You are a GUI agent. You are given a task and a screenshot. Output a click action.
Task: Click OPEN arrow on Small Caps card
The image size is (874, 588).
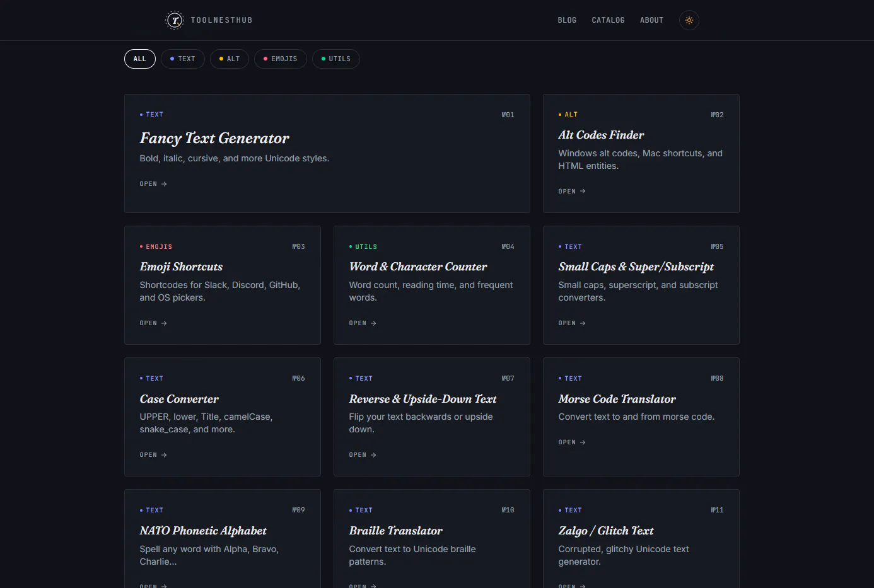coord(572,323)
